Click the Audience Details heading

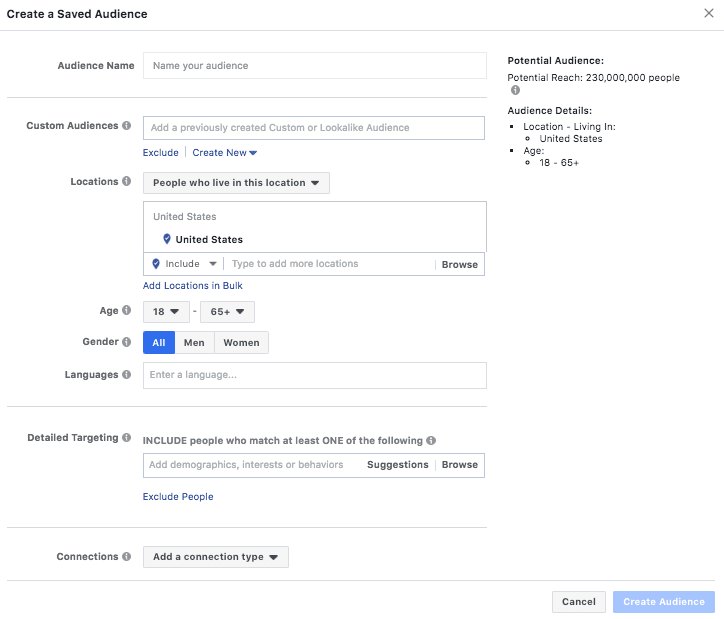pyautogui.click(x=550, y=111)
